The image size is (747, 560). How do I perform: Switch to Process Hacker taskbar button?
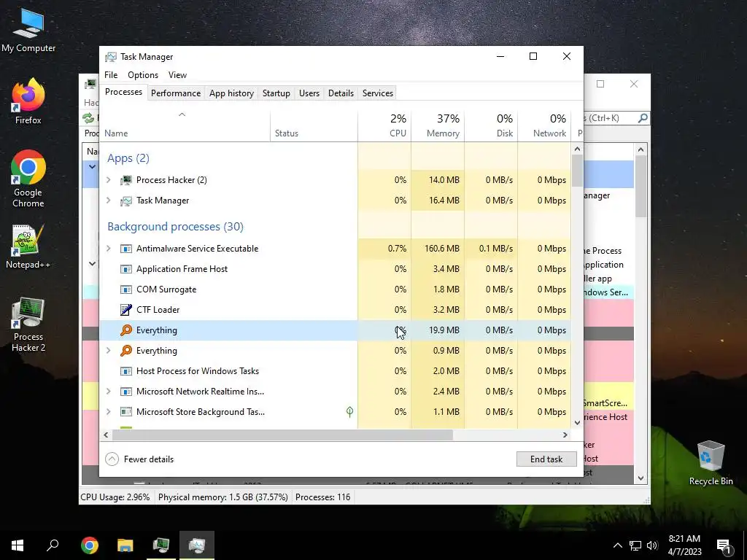click(161, 545)
